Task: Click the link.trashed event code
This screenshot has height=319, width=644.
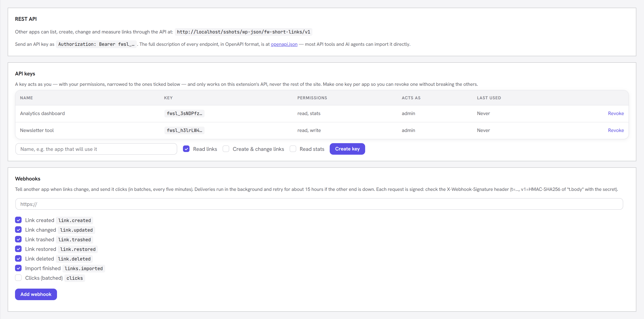Action: point(75,240)
